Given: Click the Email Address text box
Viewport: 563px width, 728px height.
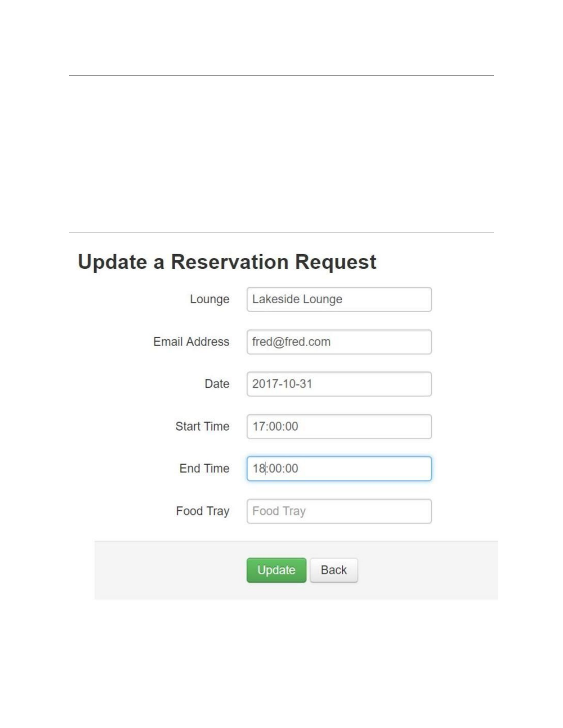Looking at the screenshot, I should (339, 342).
